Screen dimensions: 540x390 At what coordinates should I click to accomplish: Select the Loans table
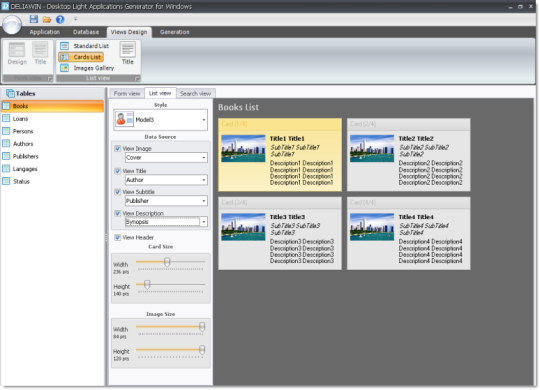tap(53, 119)
